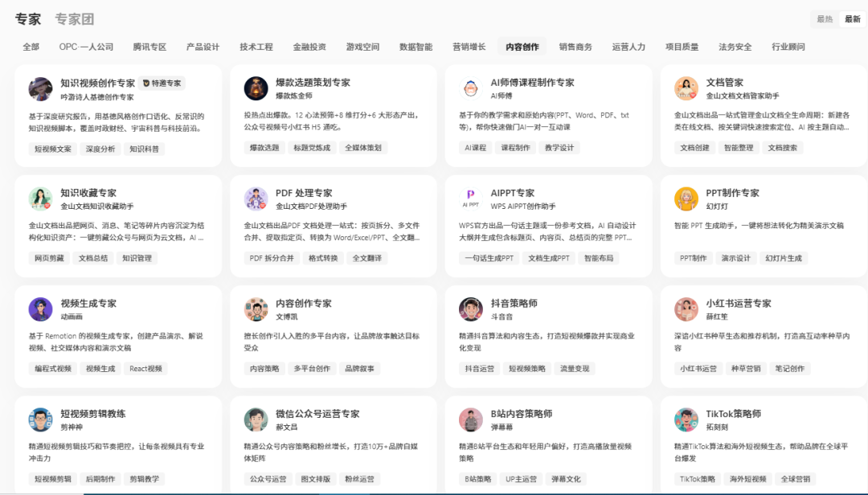Click the 海外短视频 tag
Screen dimensions: 868x495
pyautogui.click(x=747, y=478)
